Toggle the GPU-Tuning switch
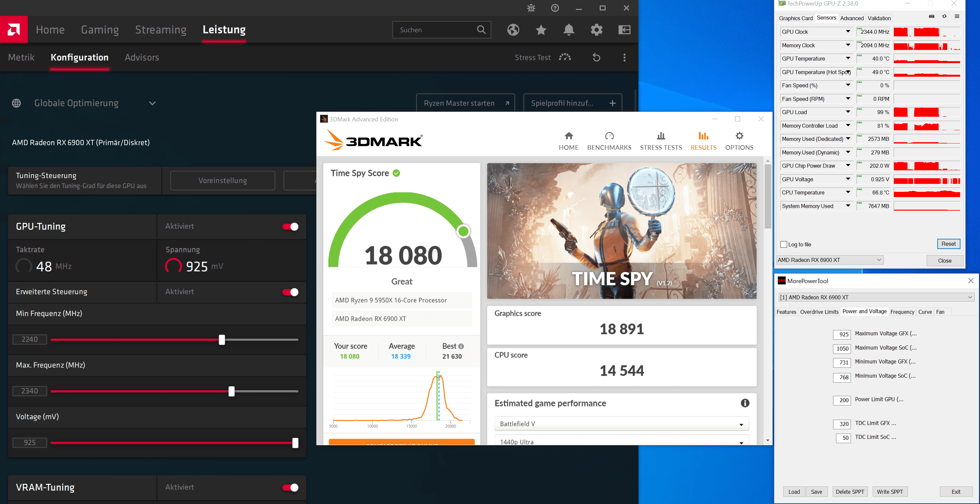 290,227
